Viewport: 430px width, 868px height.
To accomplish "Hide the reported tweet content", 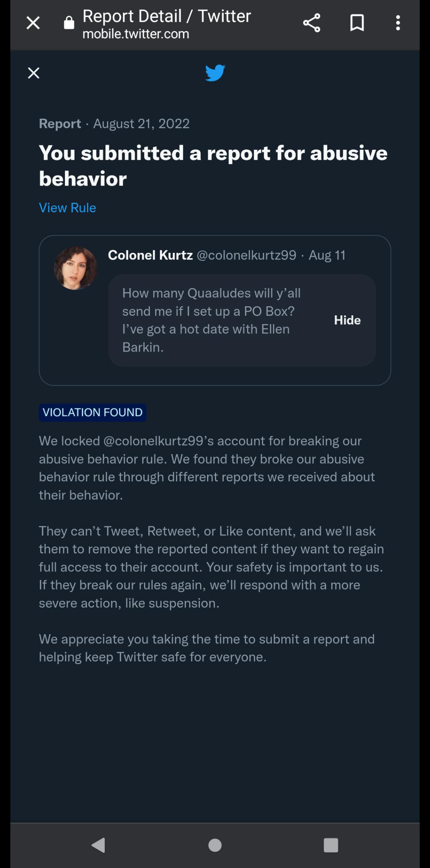I will click(347, 320).
